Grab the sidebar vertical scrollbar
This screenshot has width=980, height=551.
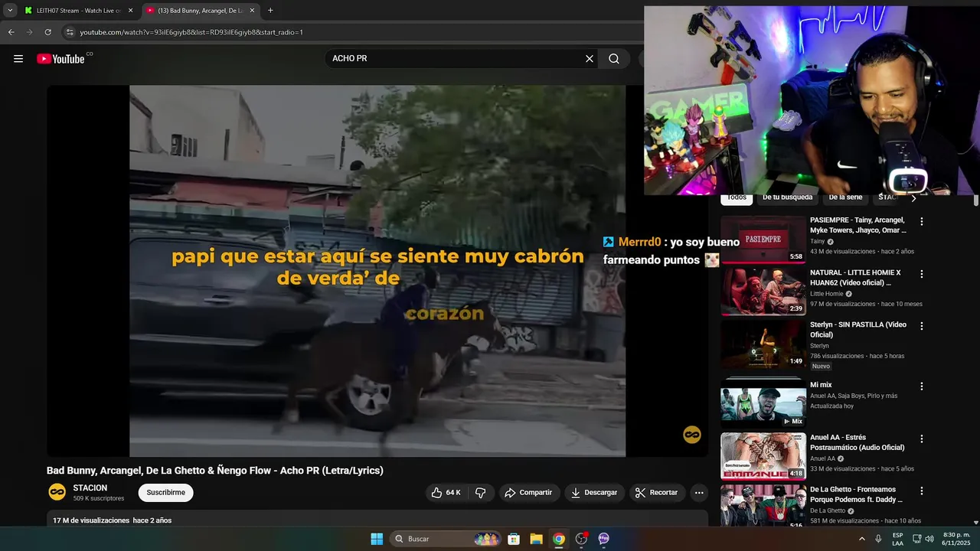(976, 201)
